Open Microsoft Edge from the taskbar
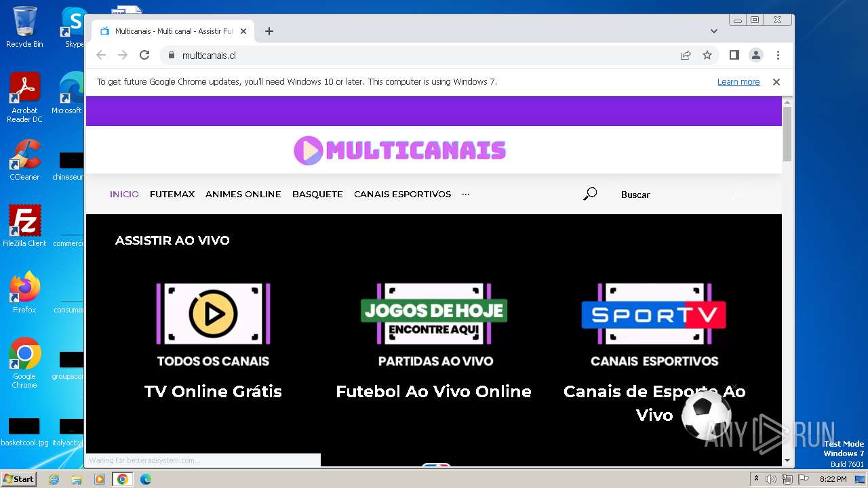This screenshot has width=868, height=488. pos(146,479)
